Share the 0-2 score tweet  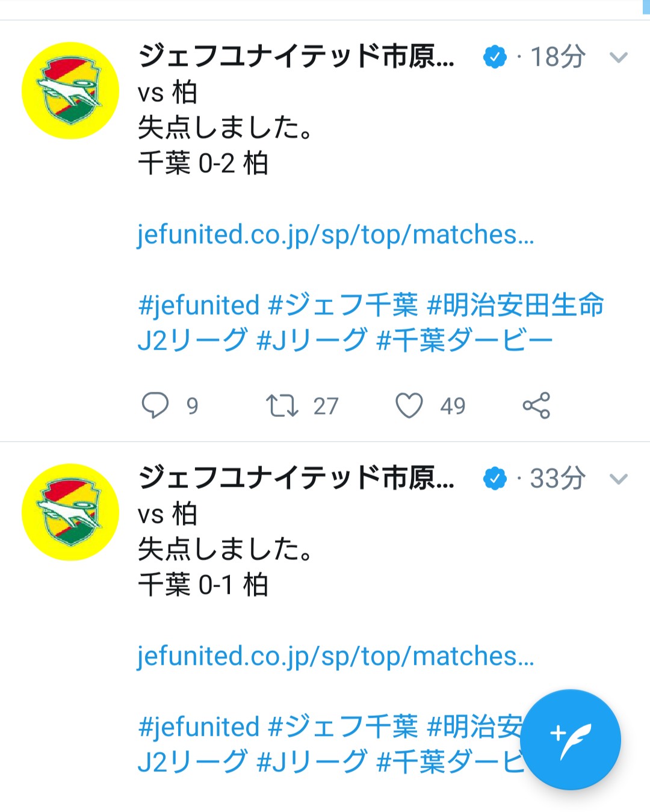click(536, 405)
